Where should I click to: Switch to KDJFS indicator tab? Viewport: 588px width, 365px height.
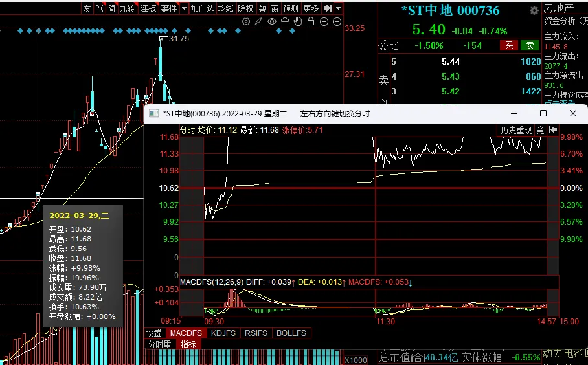(x=223, y=333)
